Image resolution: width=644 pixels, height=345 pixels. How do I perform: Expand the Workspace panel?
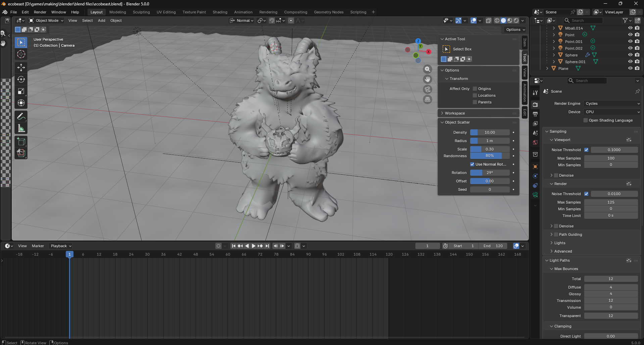tap(455, 113)
